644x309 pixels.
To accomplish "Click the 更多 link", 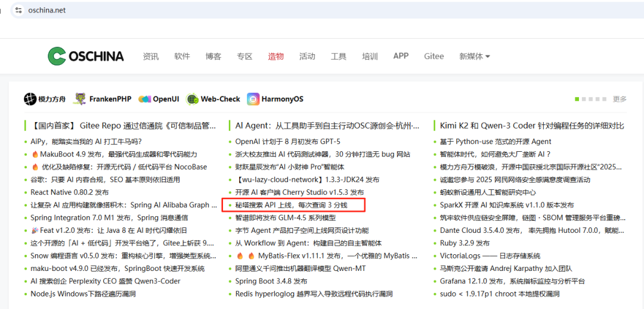I will click(620, 99).
